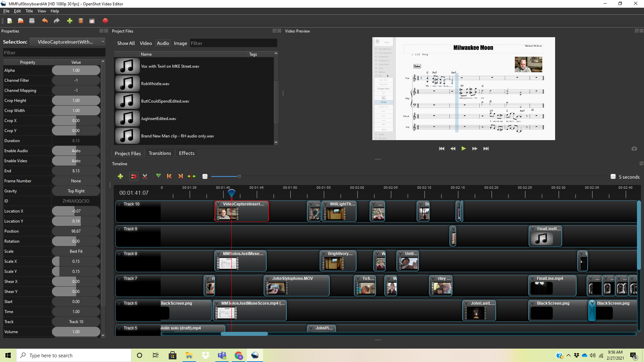Enable the Audio file filter
This screenshot has height=362, width=644.
163,43
